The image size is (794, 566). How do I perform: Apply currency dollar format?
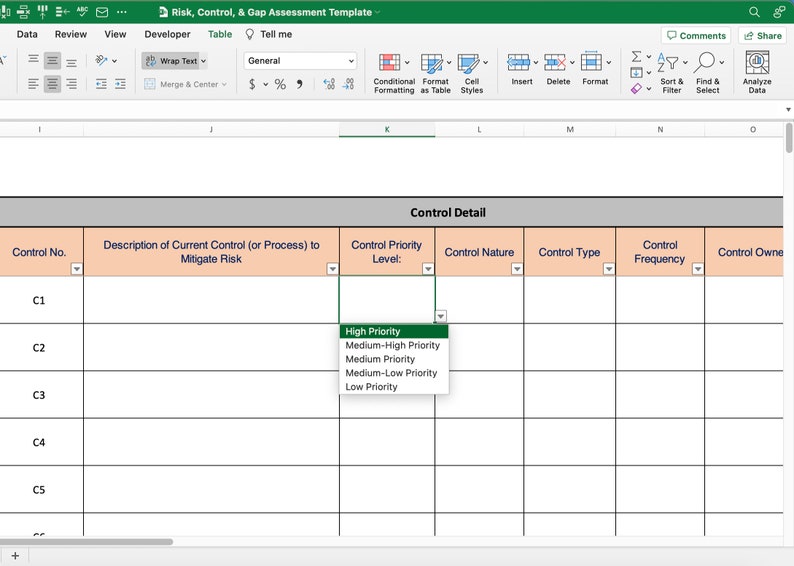[252, 84]
